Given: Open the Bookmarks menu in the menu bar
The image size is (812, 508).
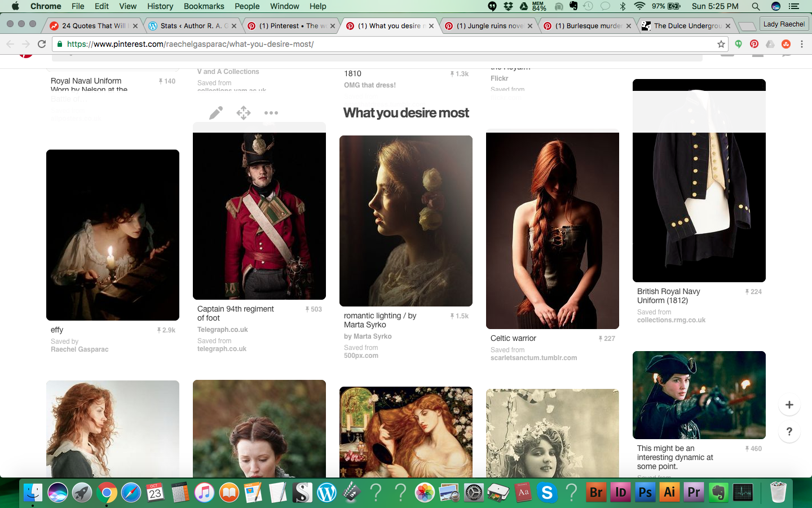Looking at the screenshot, I should (204, 6).
